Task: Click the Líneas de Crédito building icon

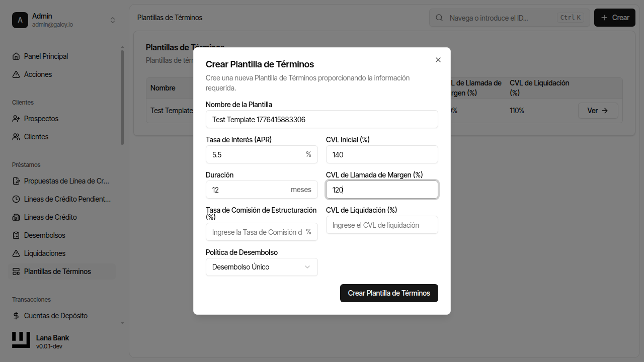Action: point(16,217)
